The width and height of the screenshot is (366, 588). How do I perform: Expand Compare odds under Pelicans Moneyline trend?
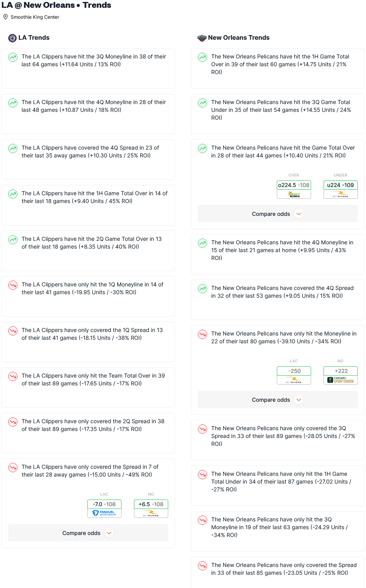[x=278, y=400]
